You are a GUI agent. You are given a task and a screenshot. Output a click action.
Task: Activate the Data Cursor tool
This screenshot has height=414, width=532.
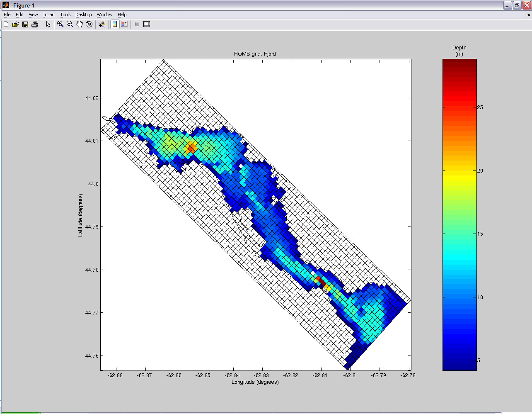pos(102,24)
